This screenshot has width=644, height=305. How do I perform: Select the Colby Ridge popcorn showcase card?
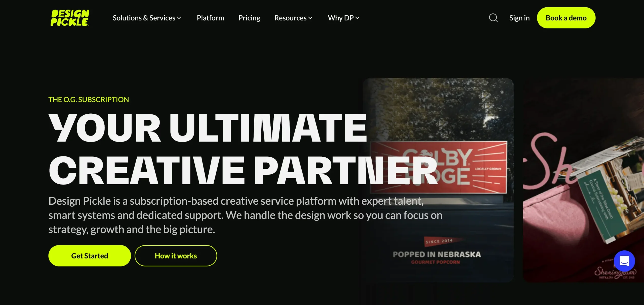(x=438, y=180)
